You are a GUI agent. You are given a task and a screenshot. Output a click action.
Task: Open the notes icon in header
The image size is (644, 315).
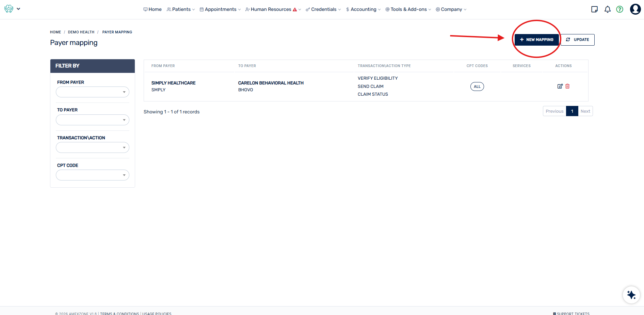(594, 9)
